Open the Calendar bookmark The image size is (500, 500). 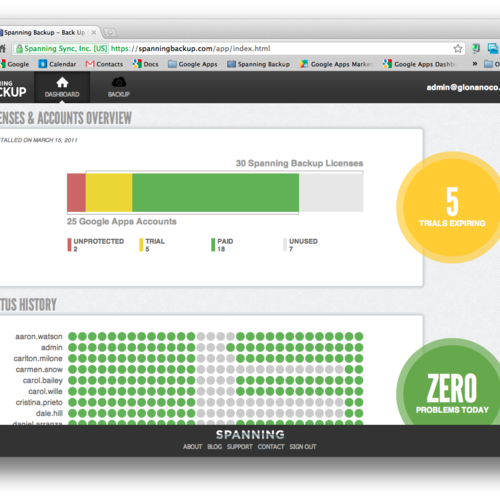click(x=57, y=64)
